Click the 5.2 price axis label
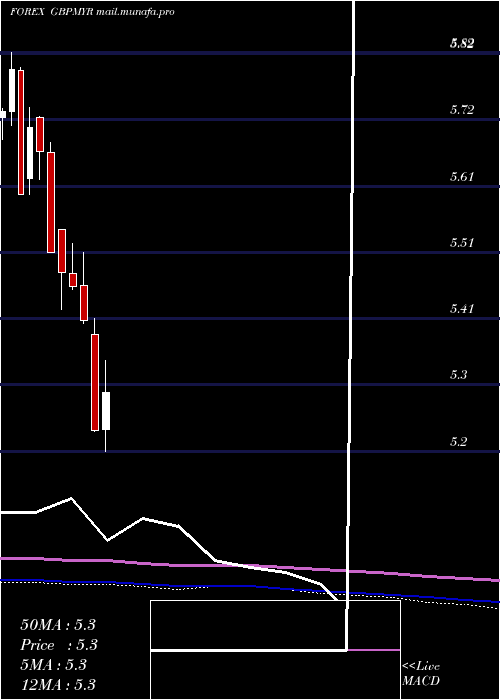Viewport: 500px width, 700px height. (x=458, y=442)
